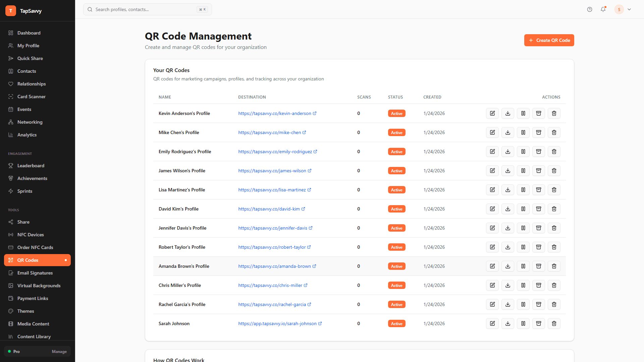Open the notifications bell
Viewport: 644px width, 362px height.
point(603,9)
